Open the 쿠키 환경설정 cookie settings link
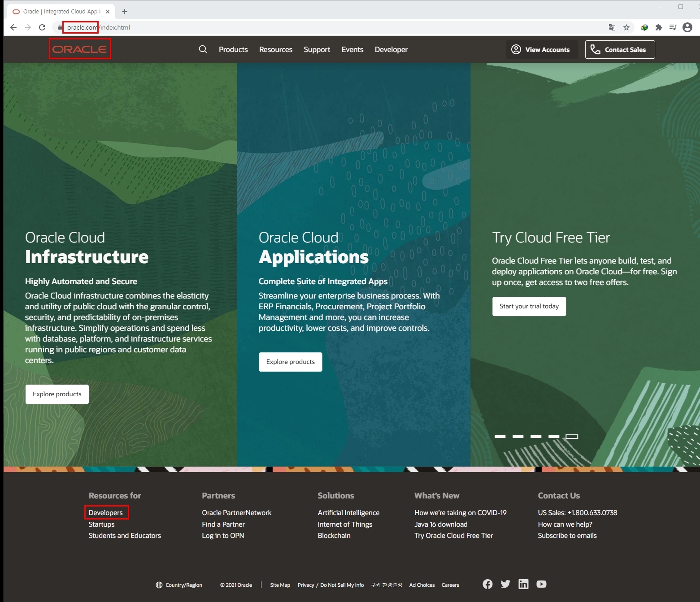The image size is (700, 602). [x=387, y=585]
